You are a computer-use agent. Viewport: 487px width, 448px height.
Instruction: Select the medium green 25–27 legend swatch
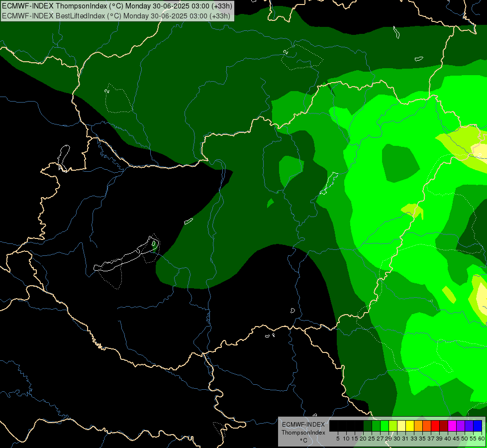376,426
